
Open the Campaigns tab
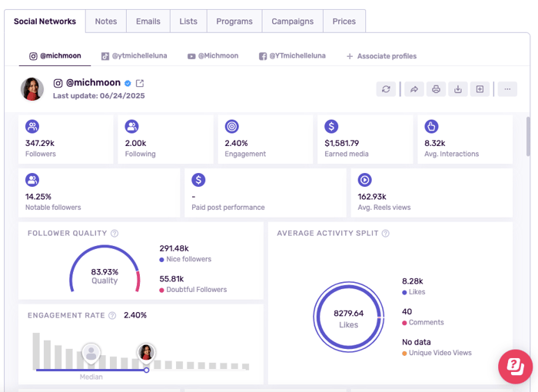292,22
